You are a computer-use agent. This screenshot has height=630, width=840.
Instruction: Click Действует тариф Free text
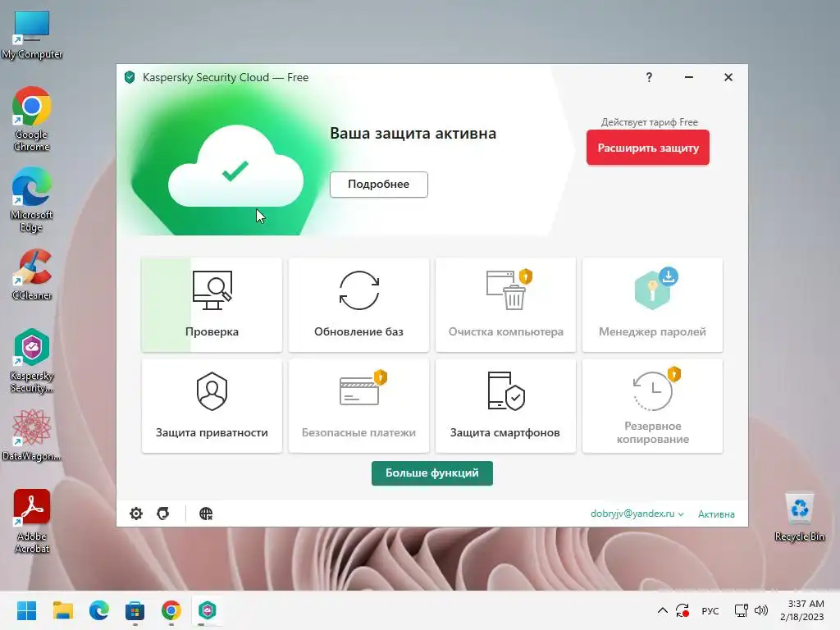pyautogui.click(x=650, y=122)
